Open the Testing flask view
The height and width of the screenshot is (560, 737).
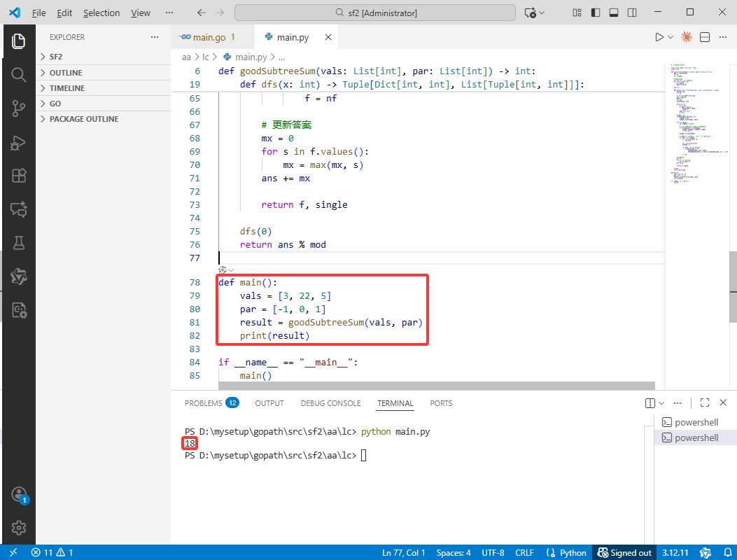[x=18, y=243]
